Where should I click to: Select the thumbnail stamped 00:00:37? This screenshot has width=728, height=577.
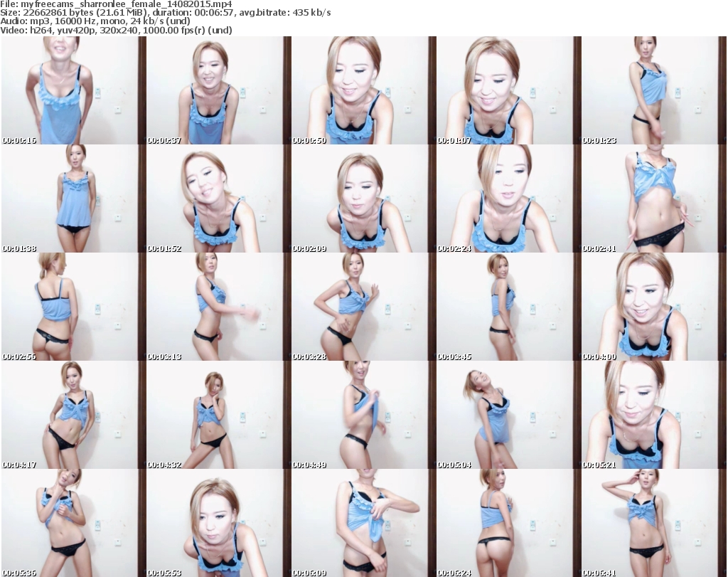[x=219, y=90]
